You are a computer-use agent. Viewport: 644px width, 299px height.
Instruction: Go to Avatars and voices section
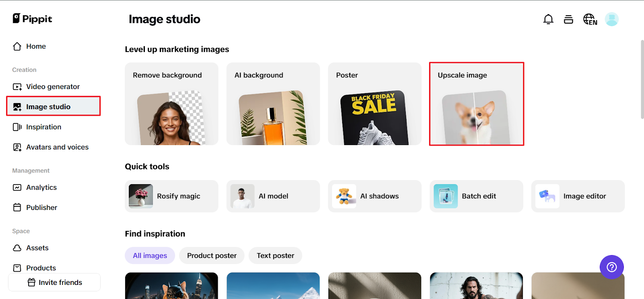coord(57,147)
